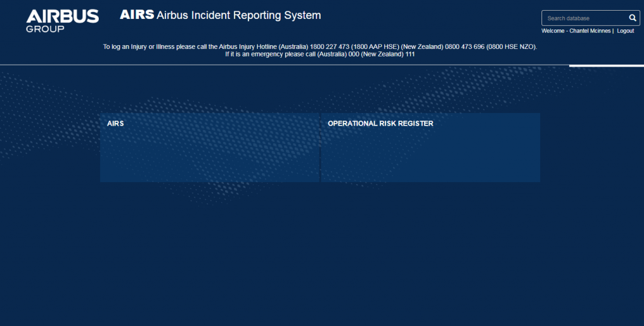This screenshot has height=326, width=644.
Task: Click the magnifying glass search icon
Action: (633, 18)
